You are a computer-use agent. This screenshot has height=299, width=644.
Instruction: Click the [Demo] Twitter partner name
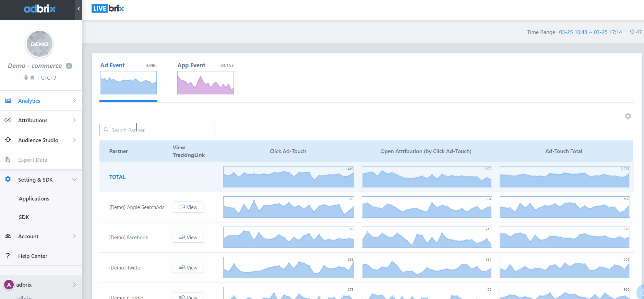[x=126, y=267]
